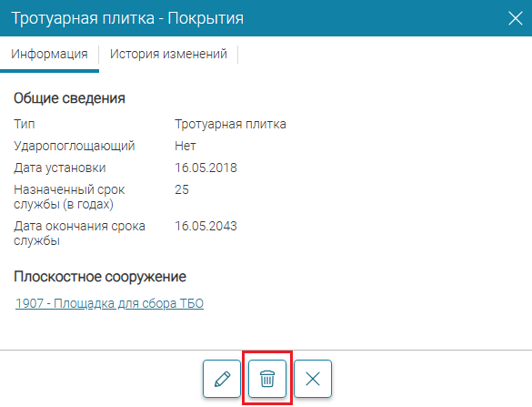This screenshot has width=532, height=407.
Task: Click the bottom X cancel icon button
Action: 313,379
